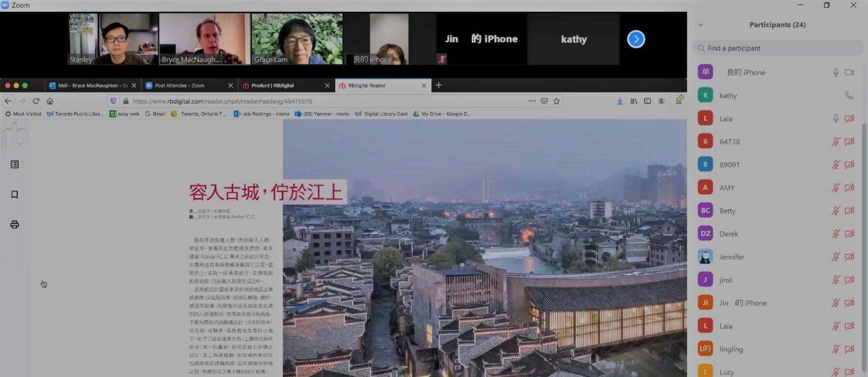
Task: Collapse the Participants panel chevron
Action: (x=701, y=25)
